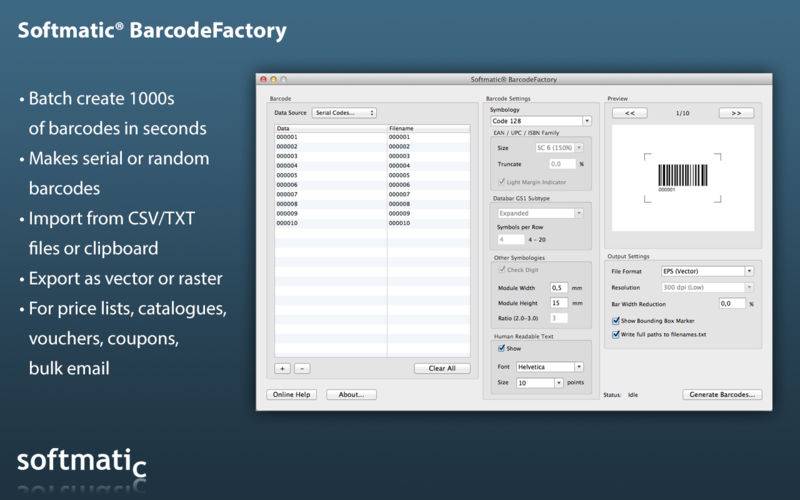Select data cell 000007
This screenshot has height=500, width=800.
(x=331, y=194)
